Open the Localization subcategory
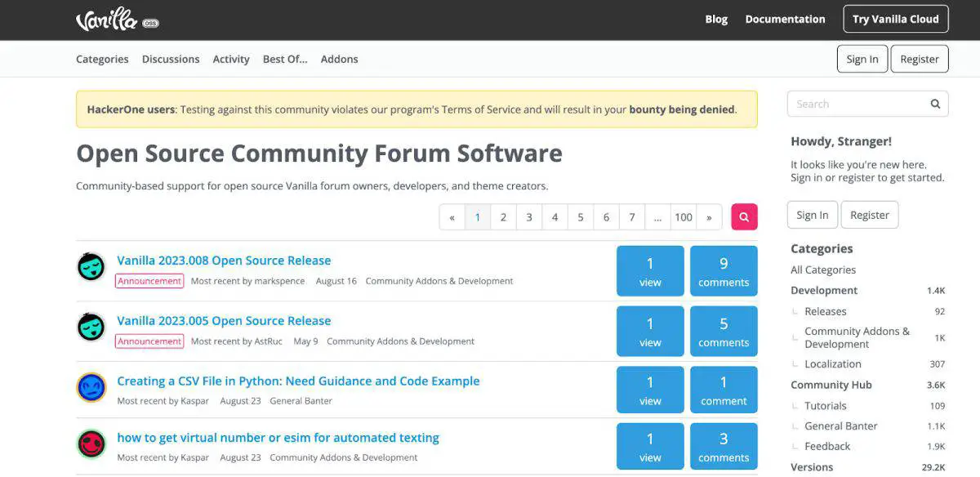Viewport: 980px width, 477px height. [x=833, y=364]
